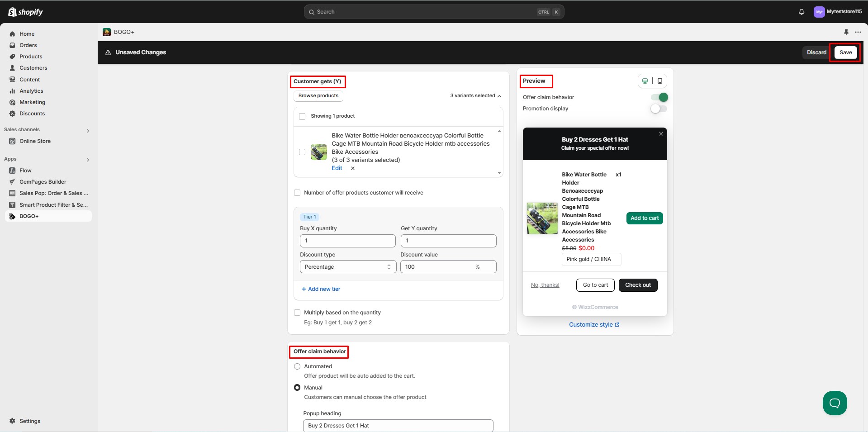Open Settings from the sidebar

(x=30, y=421)
